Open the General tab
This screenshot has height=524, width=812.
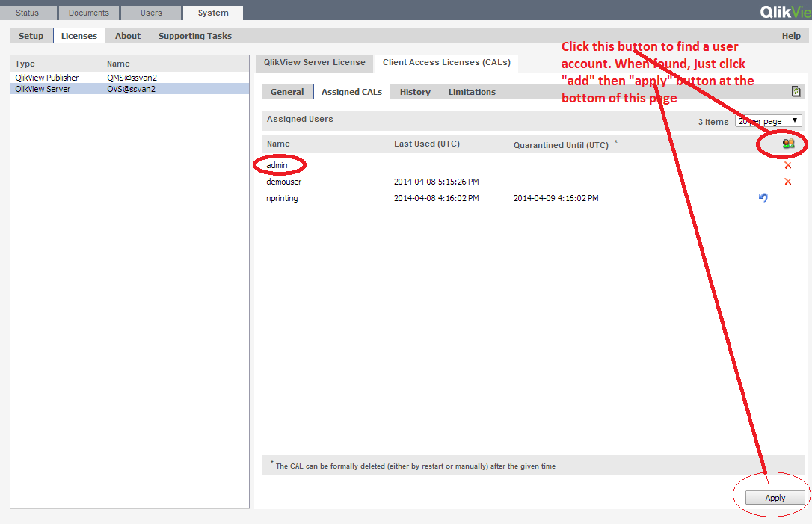click(286, 91)
